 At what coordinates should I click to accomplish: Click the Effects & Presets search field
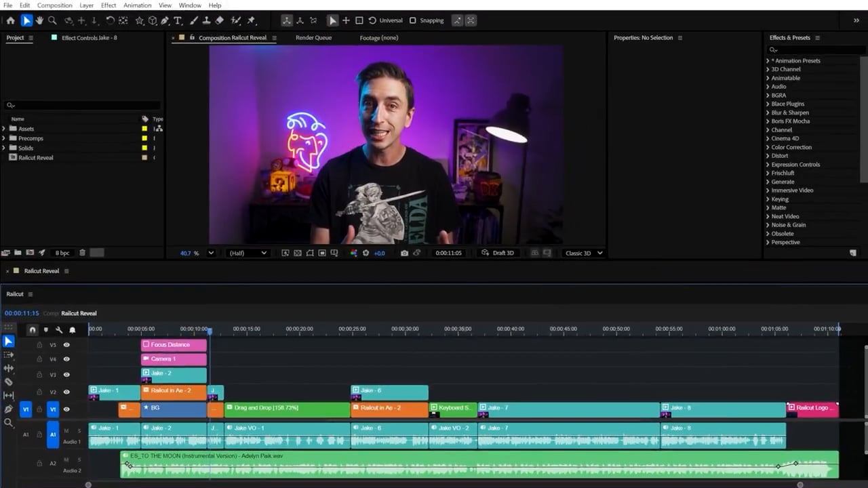click(x=814, y=49)
